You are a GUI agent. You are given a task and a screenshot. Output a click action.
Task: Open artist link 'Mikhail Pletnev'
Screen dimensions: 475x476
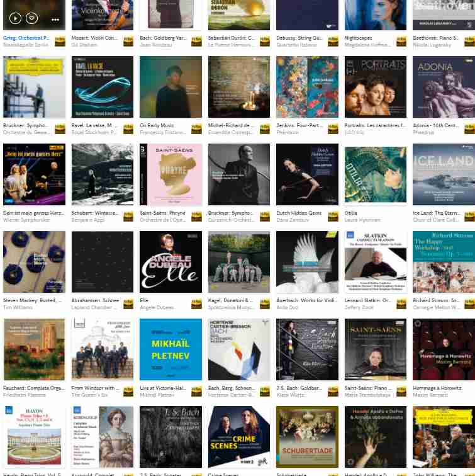157,395
